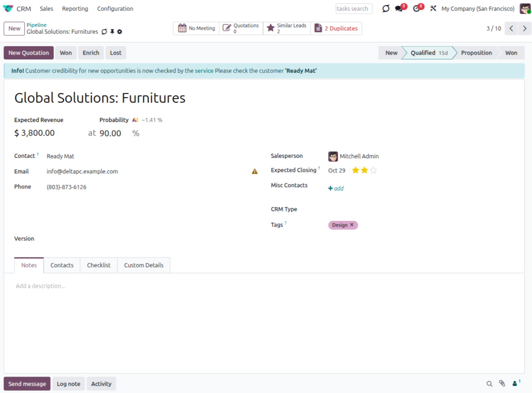Go to previous record arrow
The height and width of the screenshot is (393, 532).
pyautogui.click(x=511, y=28)
